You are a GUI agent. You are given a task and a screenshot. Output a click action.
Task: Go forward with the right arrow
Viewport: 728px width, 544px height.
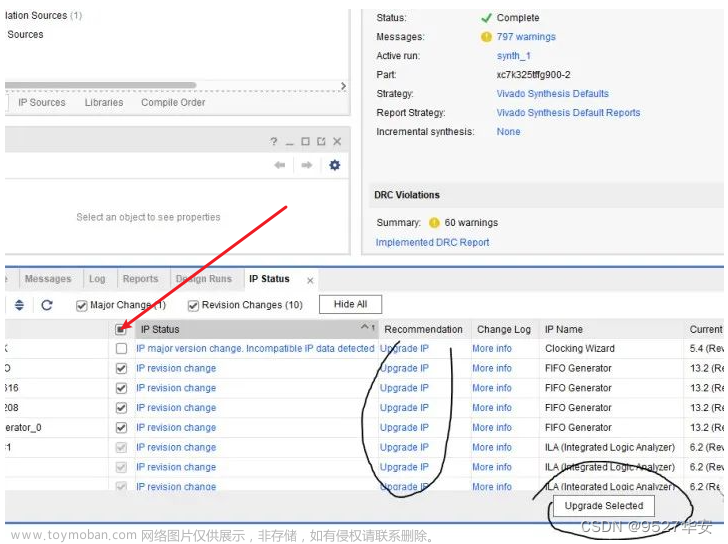tap(306, 165)
